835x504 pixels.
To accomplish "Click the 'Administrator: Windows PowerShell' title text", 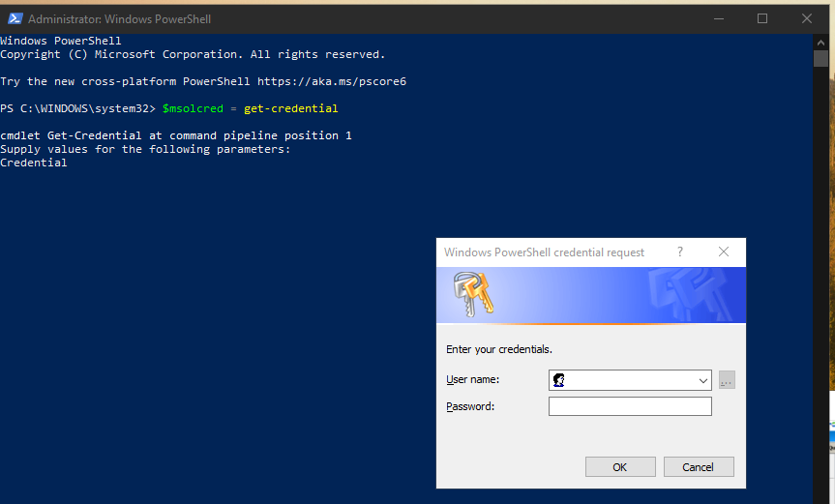I will tap(119, 19).
